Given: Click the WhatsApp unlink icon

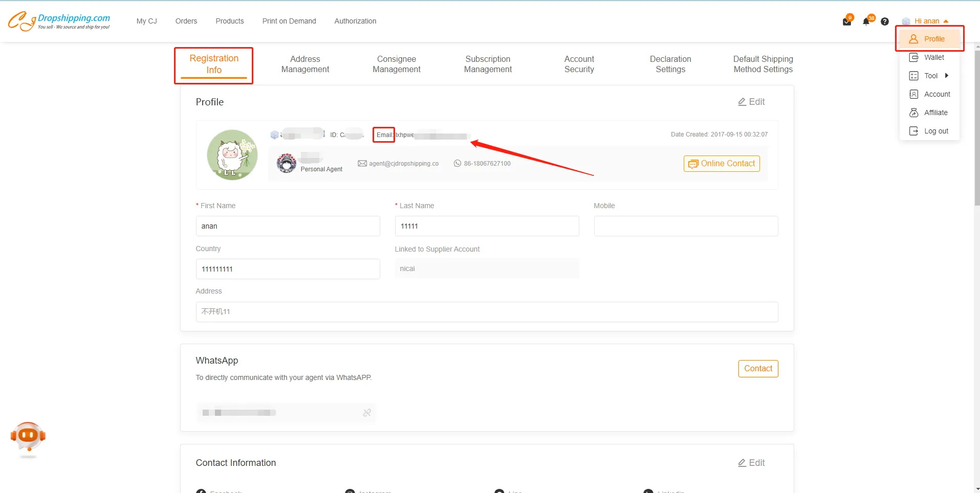Looking at the screenshot, I should click(367, 413).
